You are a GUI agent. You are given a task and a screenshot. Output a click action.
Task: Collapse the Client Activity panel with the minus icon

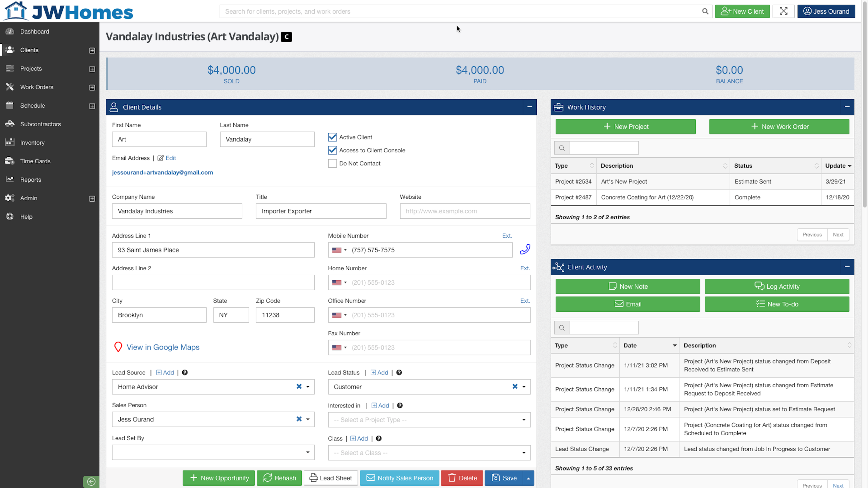tap(847, 266)
